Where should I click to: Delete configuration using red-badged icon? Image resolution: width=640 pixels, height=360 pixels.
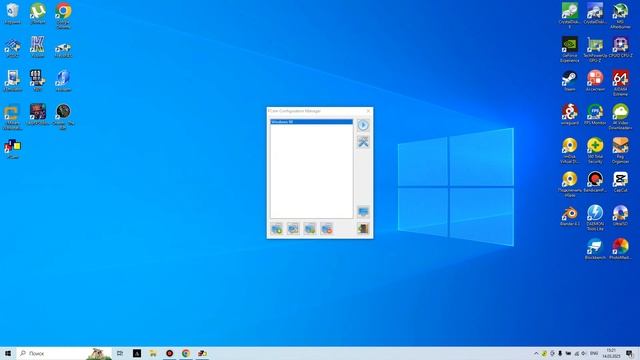pos(327,229)
